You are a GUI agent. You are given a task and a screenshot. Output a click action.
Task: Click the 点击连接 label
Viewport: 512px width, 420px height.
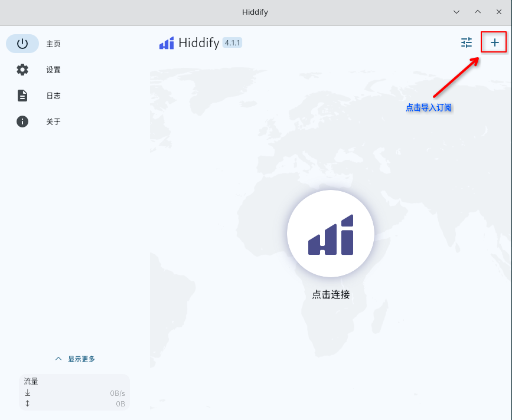click(x=331, y=294)
